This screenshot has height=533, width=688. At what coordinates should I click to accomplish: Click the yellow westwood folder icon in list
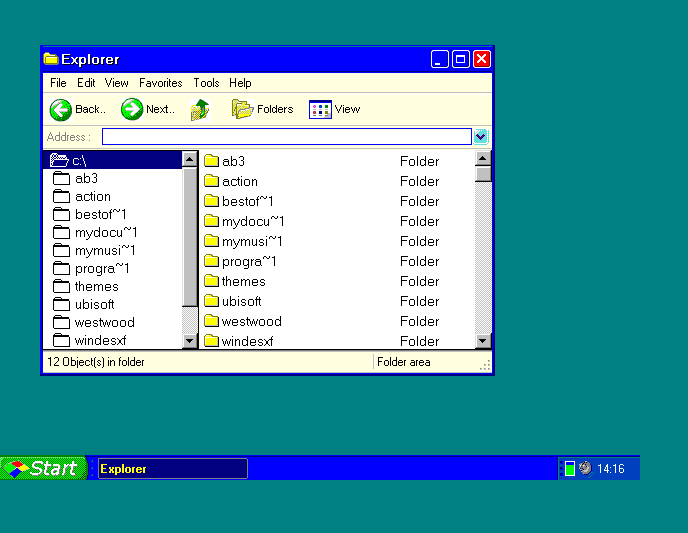point(211,321)
